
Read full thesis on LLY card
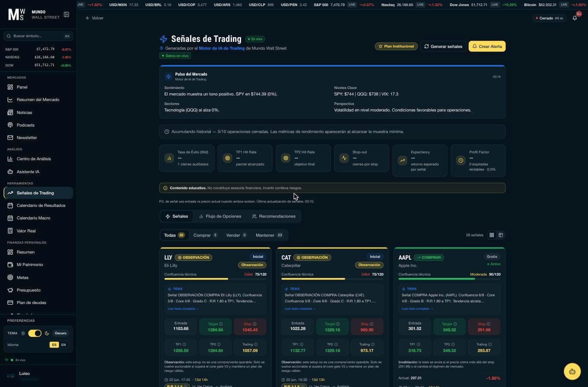point(183,309)
